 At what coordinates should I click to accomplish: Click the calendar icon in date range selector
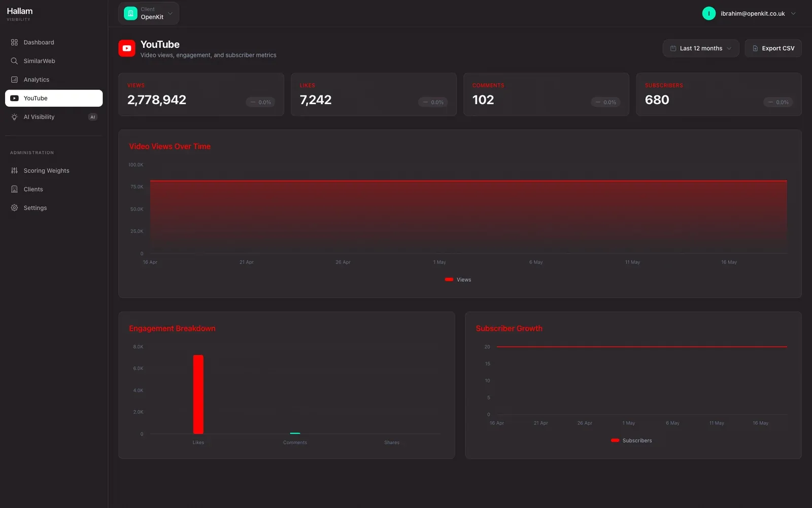pos(673,48)
